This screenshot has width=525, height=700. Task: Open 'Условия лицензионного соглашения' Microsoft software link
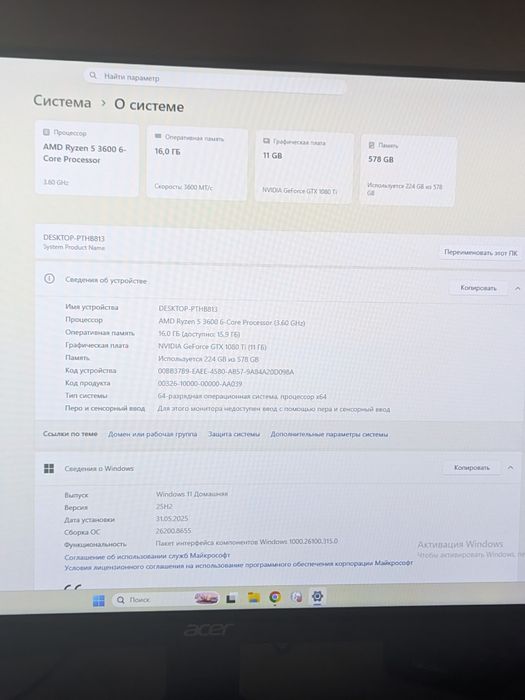coord(238,566)
